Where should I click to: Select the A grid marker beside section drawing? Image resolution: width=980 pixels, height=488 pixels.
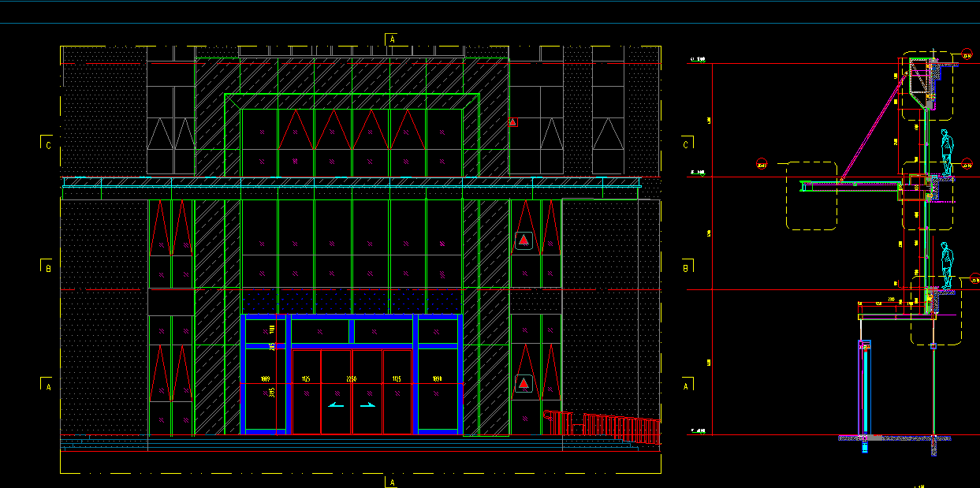[x=687, y=385]
